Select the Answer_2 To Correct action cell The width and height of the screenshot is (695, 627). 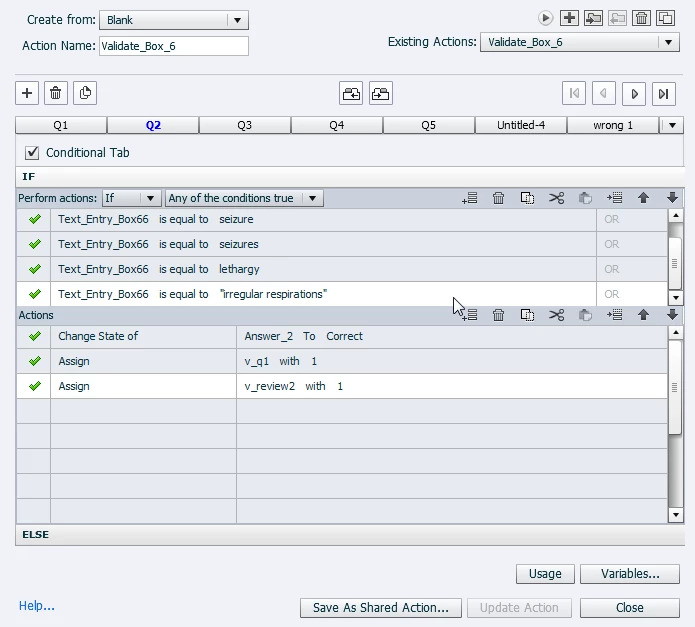pos(452,336)
